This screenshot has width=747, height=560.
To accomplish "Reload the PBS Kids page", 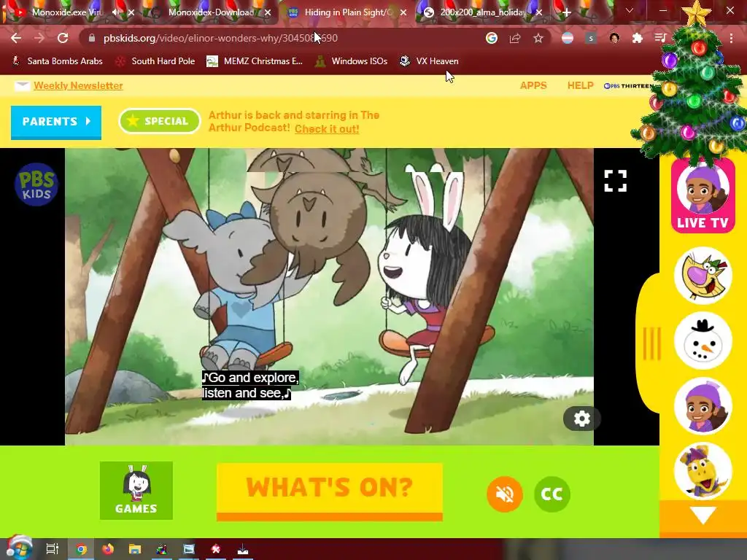I will click(x=63, y=38).
